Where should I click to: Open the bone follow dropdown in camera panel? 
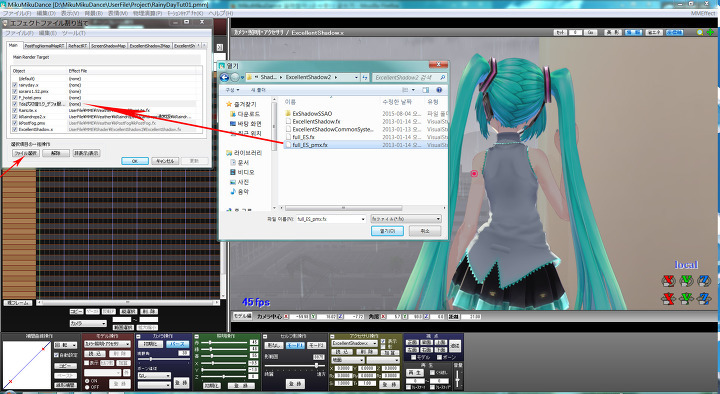[154, 376]
